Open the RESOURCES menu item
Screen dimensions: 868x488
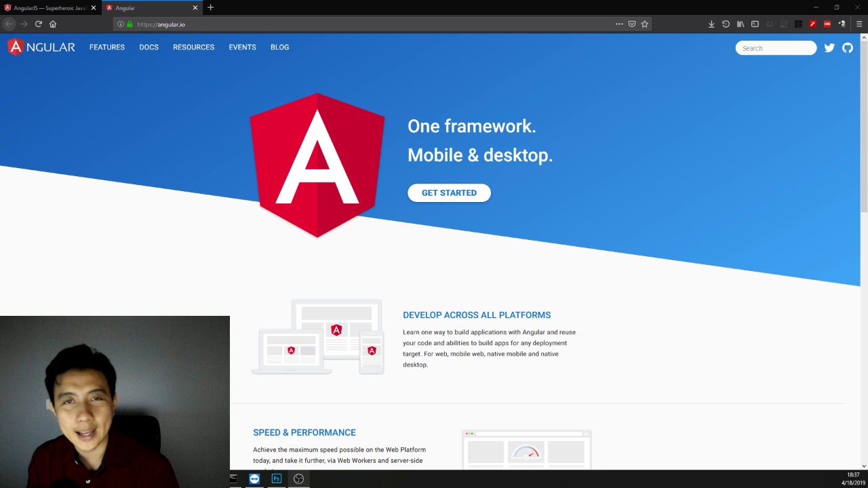coord(193,47)
